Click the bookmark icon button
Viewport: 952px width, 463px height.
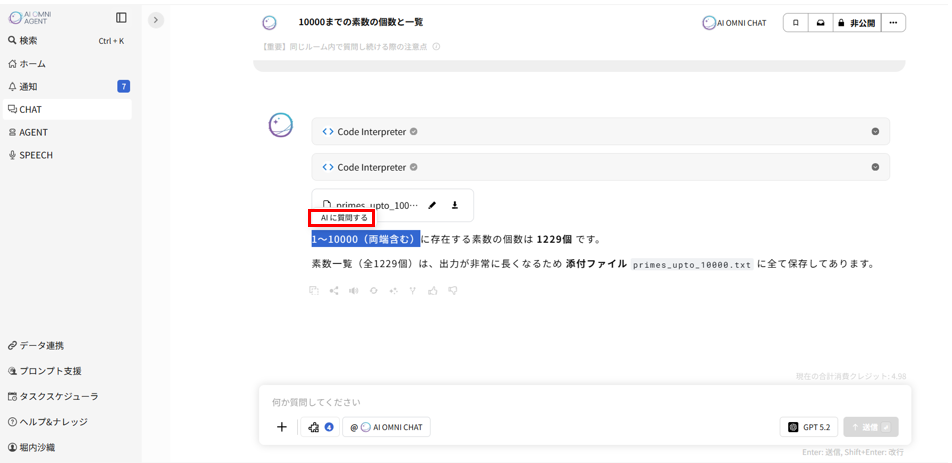click(x=795, y=23)
